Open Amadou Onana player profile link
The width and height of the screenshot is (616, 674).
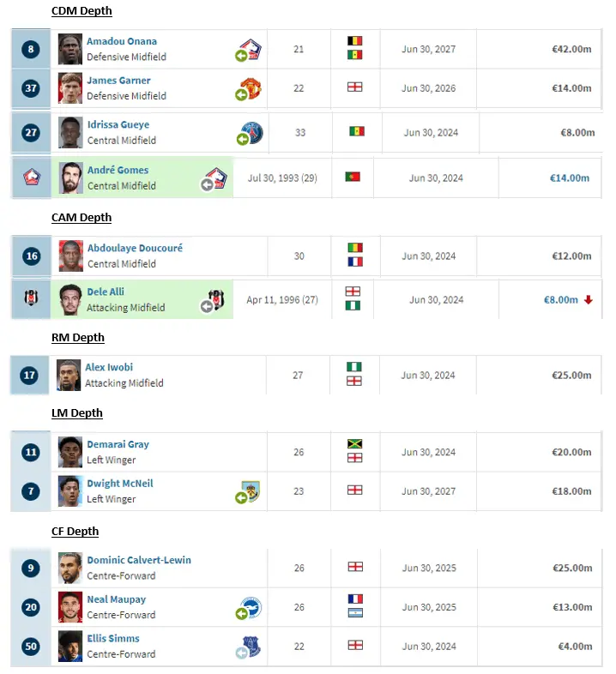click(122, 41)
